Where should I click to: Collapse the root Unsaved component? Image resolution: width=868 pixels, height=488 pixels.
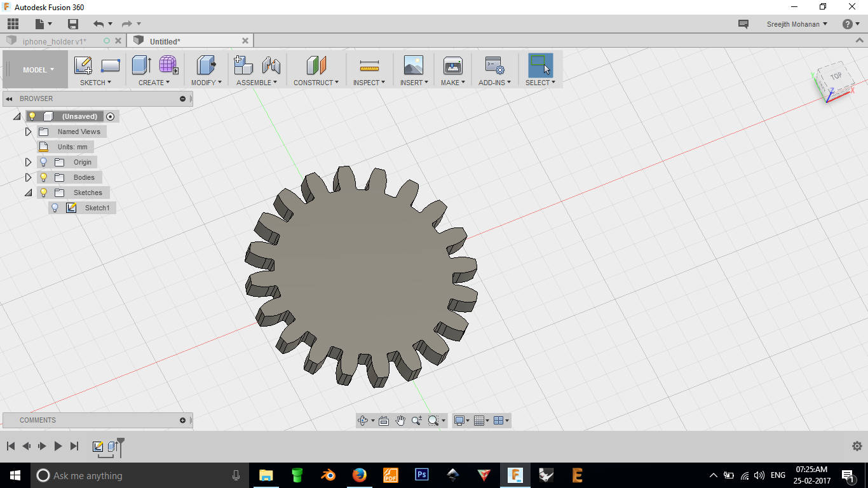(17, 116)
